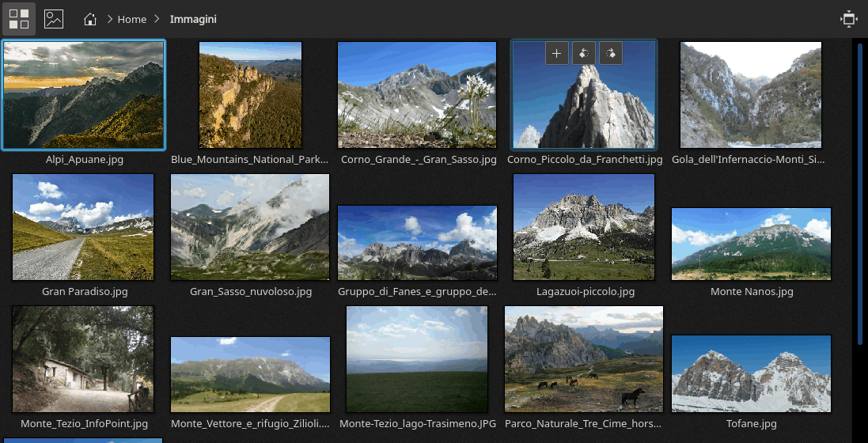Screen dimensions: 868x443
Task: Select the Parco_Naturale_Tre_Cime horses thumbnail
Action: pos(584,358)
